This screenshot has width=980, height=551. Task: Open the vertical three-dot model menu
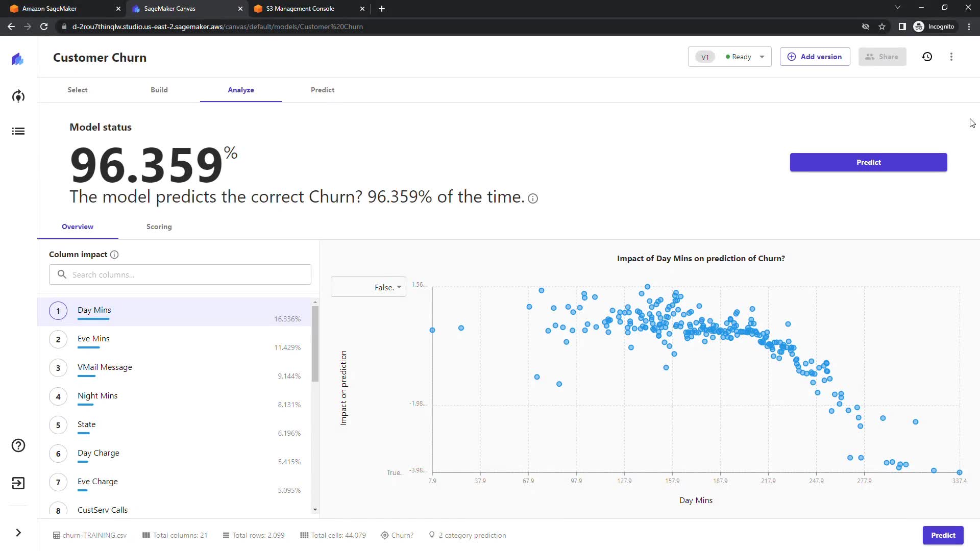(951, 57)
